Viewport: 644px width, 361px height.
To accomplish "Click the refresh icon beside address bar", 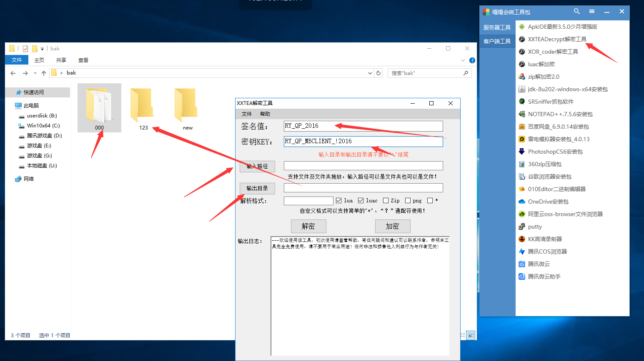I will tap(378, 73).
